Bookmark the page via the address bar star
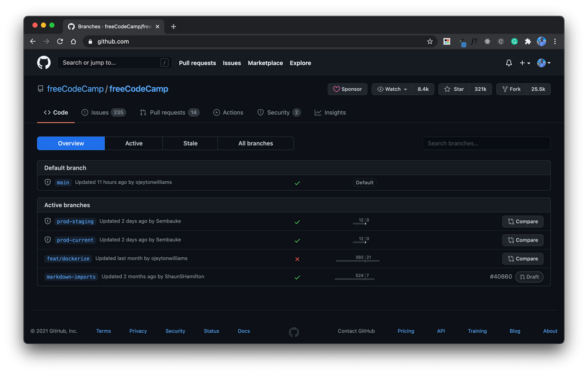The width and height of the screenshot is (588, 375). [430, 41]
